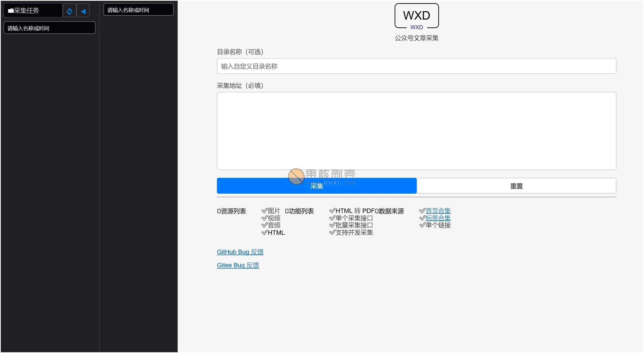
Task: Click the HTML resource item
Action: pos(273,232)
